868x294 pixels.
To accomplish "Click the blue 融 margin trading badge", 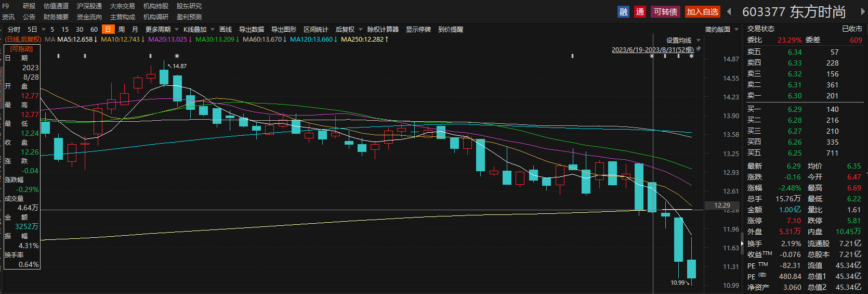I will coord(623,11).
